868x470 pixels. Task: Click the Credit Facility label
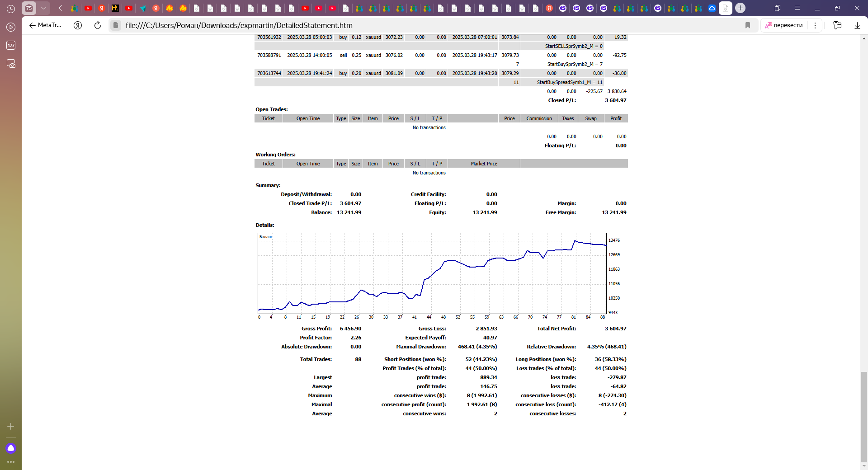click(x=428, y=194)
